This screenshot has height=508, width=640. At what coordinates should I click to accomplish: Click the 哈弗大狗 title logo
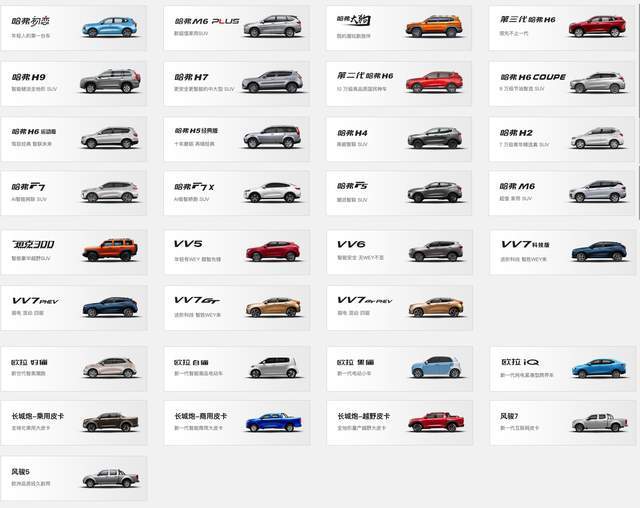(x=353, y=20)
